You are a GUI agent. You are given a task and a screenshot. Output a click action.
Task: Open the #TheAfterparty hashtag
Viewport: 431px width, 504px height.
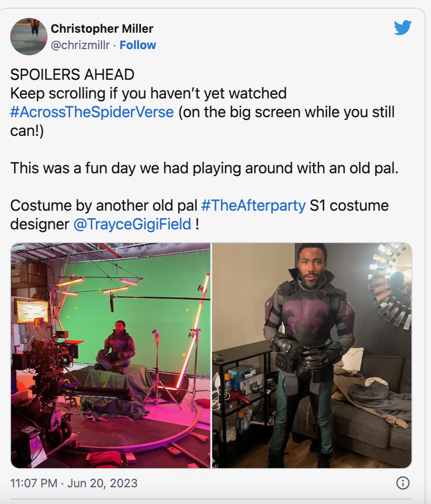point(253,205)
